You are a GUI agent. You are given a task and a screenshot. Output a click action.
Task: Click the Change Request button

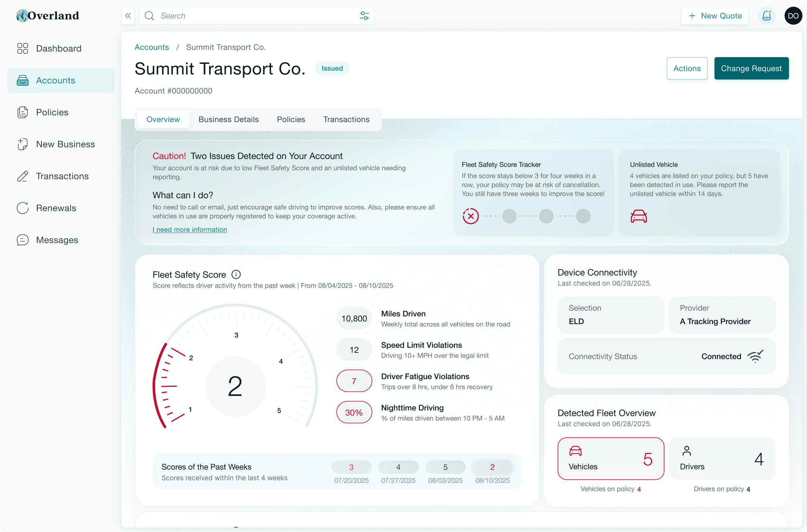(x=751, y=68)
